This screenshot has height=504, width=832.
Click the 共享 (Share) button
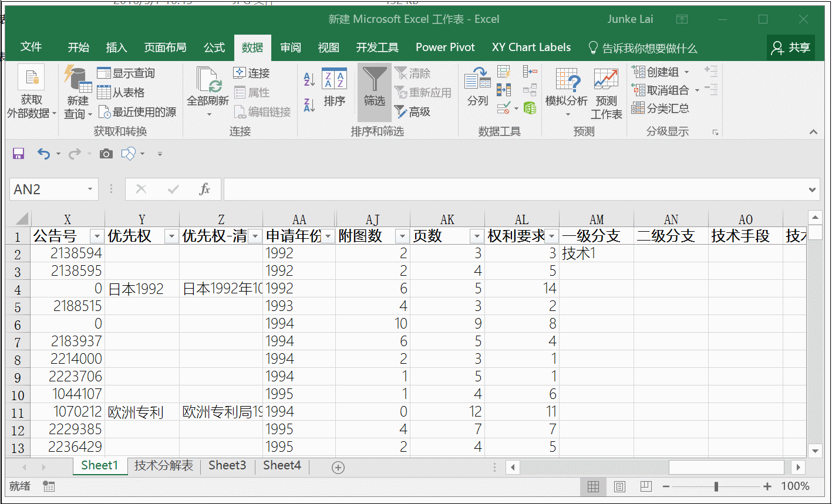[x=791, y=48]
